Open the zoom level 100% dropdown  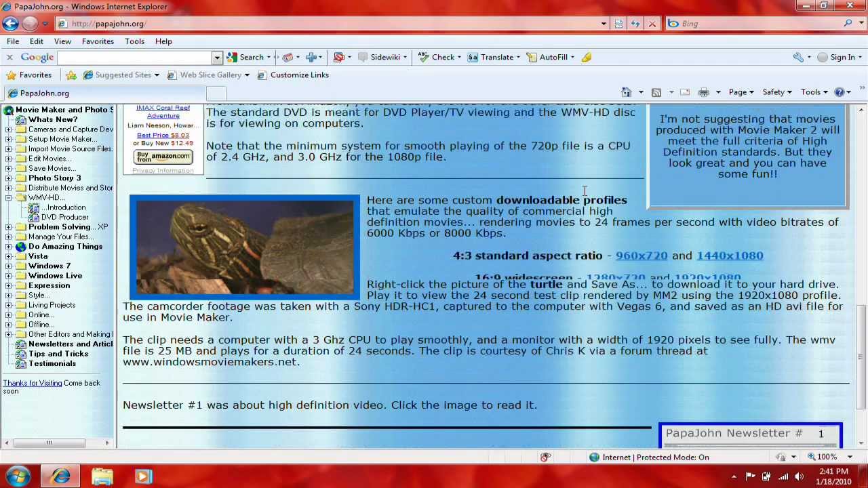point(850,457)
